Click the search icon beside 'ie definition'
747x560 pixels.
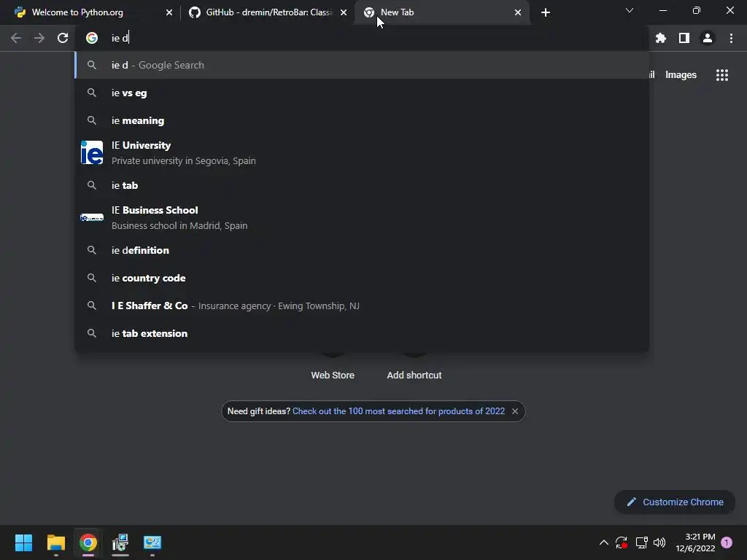[92, 250]
